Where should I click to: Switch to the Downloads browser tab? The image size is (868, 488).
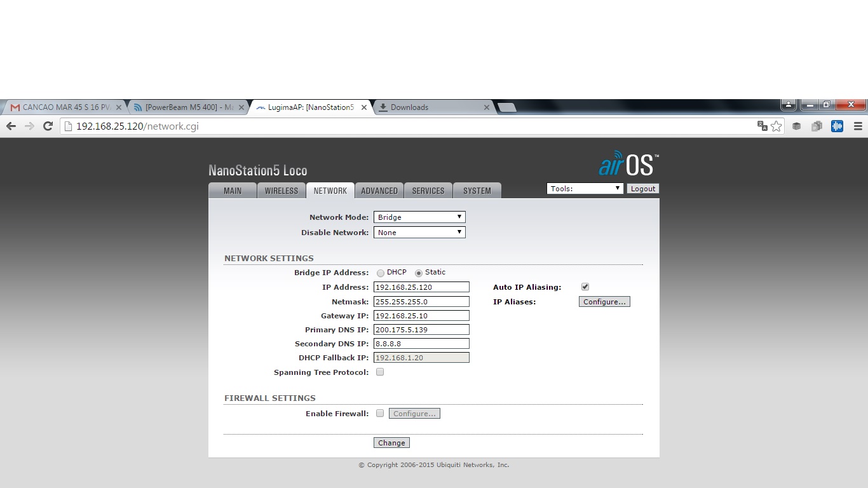[x=433, y=107]
